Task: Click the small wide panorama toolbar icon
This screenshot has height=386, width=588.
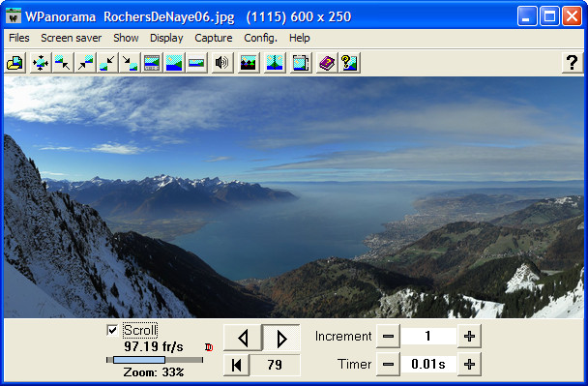Action: tap(196, 63)
